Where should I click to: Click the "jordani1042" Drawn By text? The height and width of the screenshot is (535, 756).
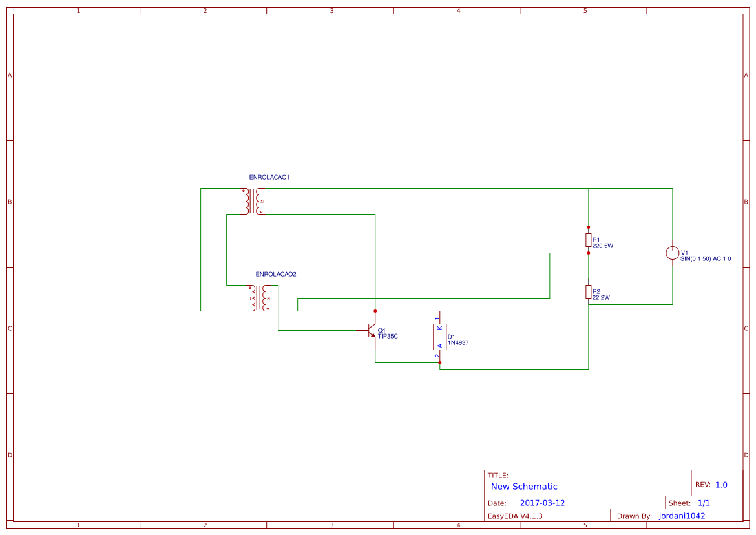point(682,516)
